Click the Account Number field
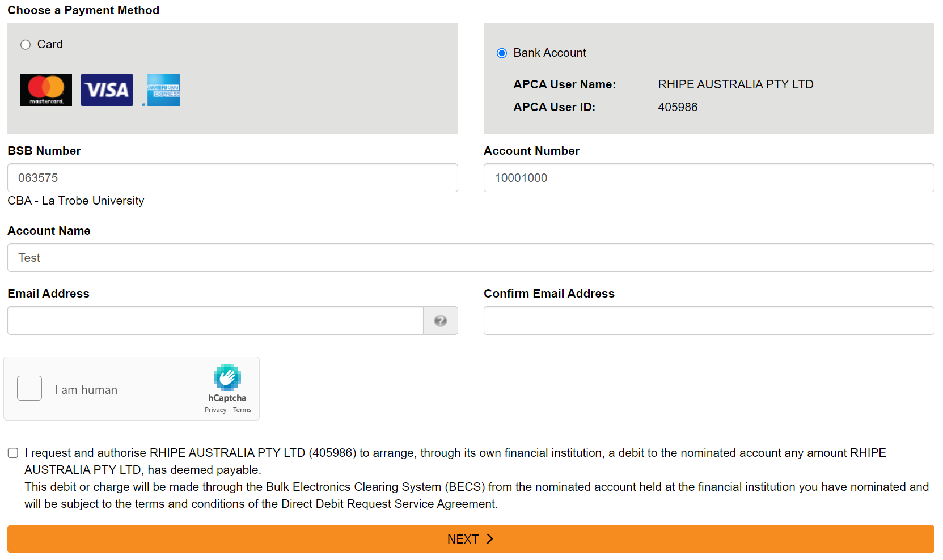The width and height of the screenshot is (943, 560). pyautogui.click(x=708, y=177)
